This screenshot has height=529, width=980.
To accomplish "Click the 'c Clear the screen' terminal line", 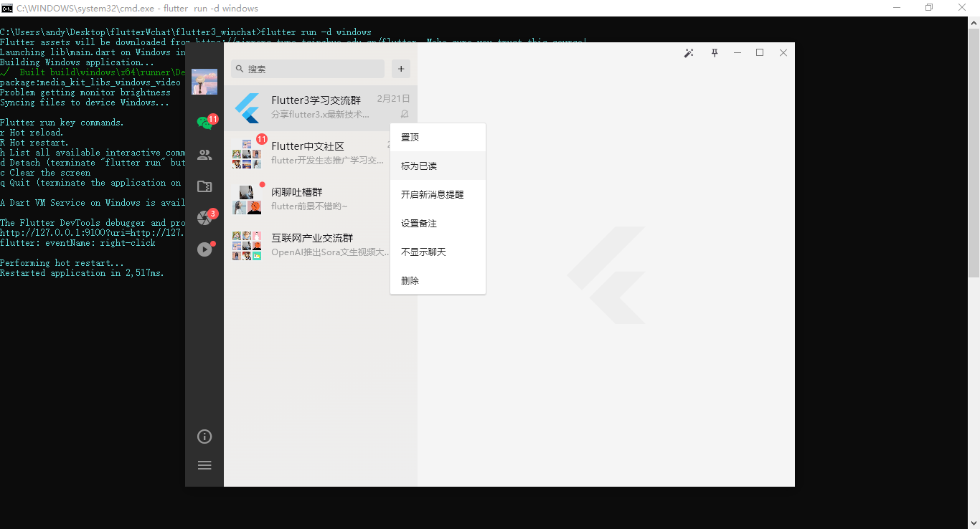I will tap(46, 173).
